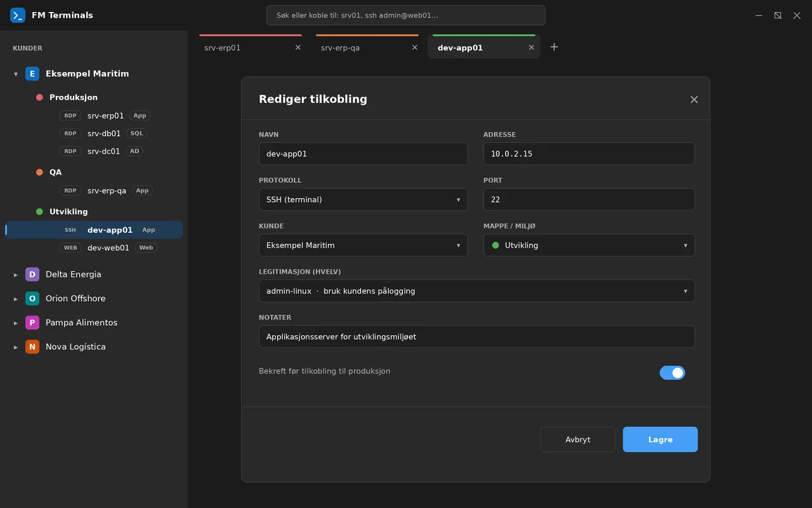Click the WEB badge next to dev-web01
The height and width of the screenshot is (508, 812).
(x=70, y=248)
